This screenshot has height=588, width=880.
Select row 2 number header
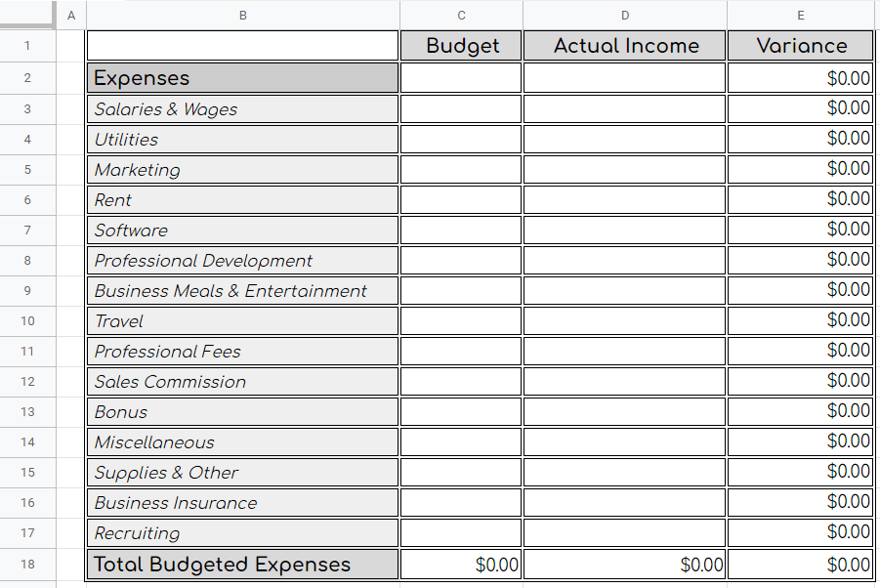(x=27, y=78)
